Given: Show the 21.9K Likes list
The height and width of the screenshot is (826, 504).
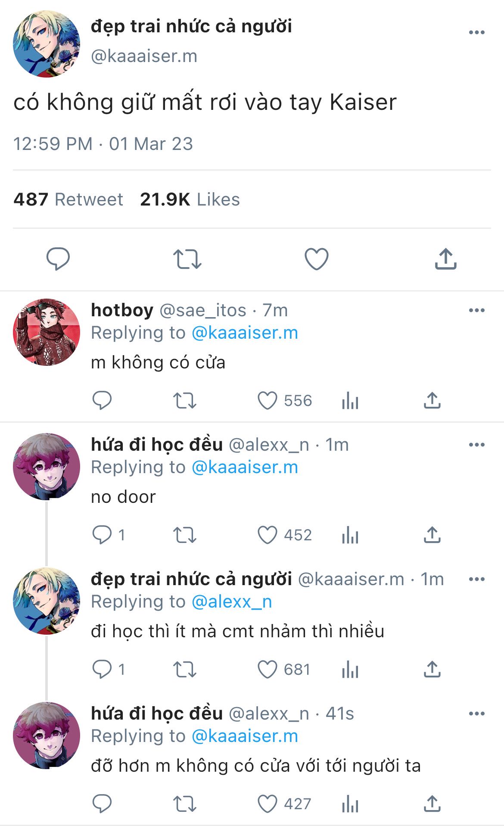Looking at the screenshot, I should click(190, 199).
